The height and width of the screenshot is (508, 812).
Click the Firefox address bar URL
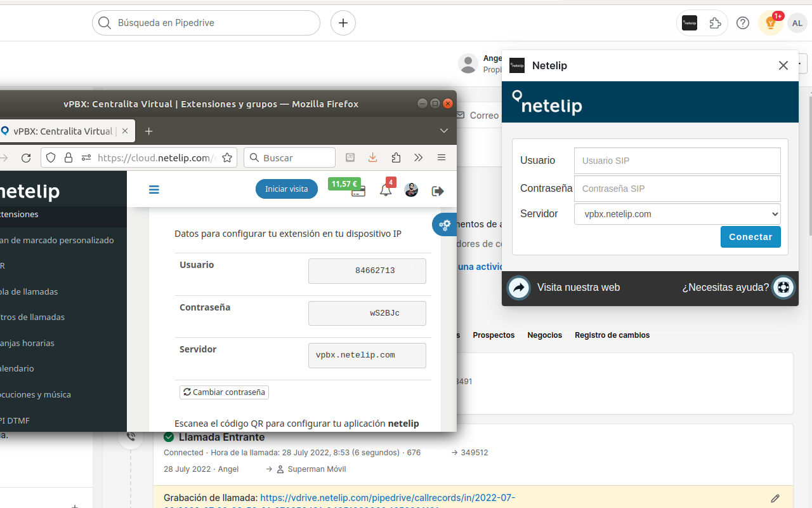[157, 157]
